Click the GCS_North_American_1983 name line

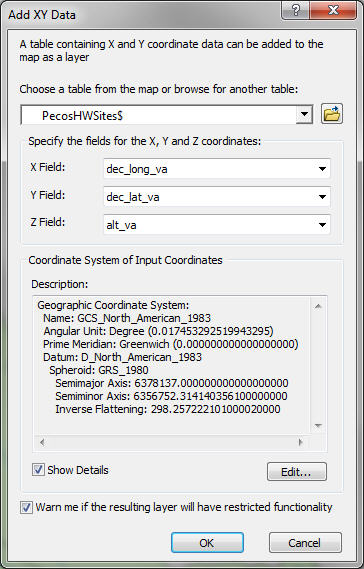(127, 318)
